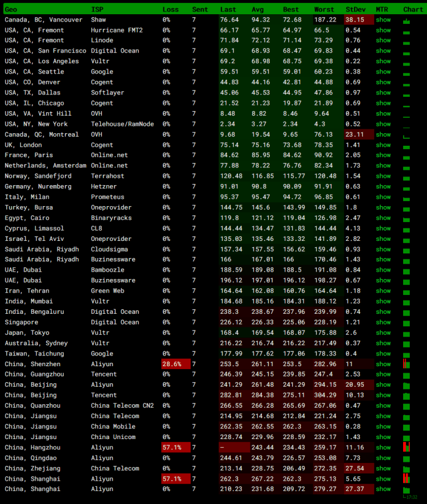
Task: Click the Shenzhen Aliyun latency chart
Action: (x=407, y=363)
